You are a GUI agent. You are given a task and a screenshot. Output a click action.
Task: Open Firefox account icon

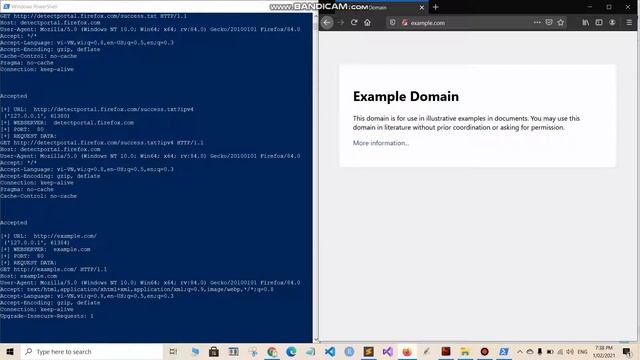[x=612, y=23]
